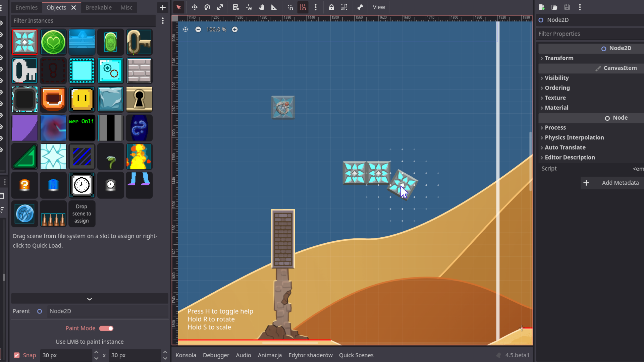Activate the Move Mode tool
Viewport: 644px width, 362px height.
click(195, 7)
